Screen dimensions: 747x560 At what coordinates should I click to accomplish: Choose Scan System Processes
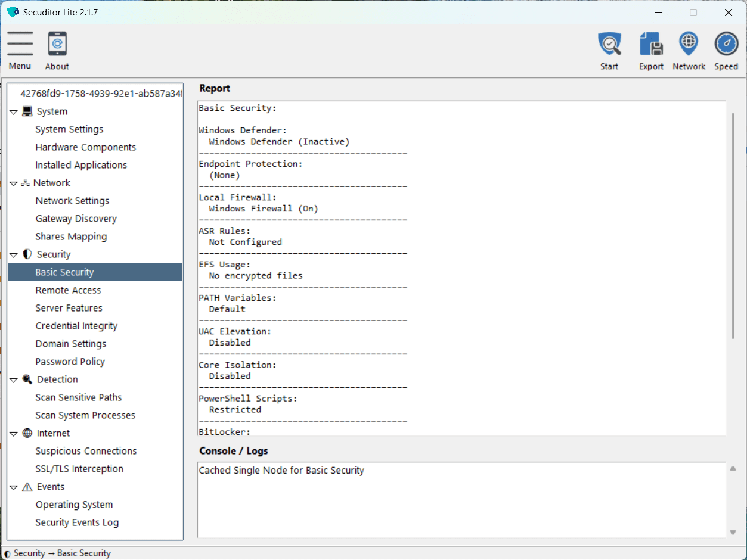[x=85, y=415]
